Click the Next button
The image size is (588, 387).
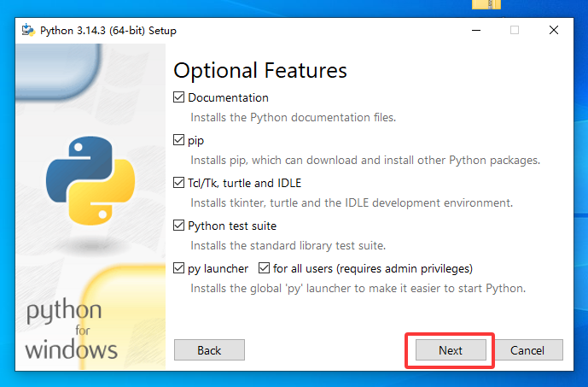click(451, 350)
